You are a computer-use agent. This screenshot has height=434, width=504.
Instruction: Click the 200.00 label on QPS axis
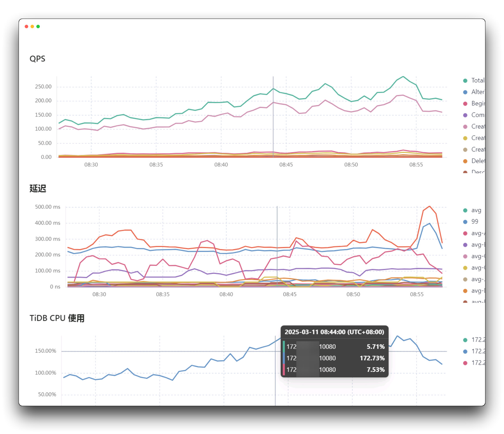pyautogui.click(x=43, y=101)
